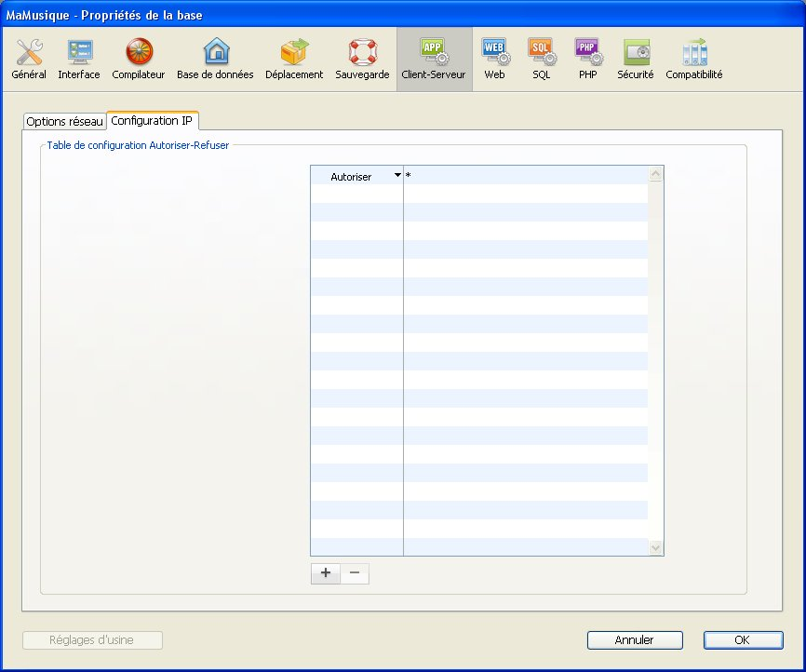Click the IP address cell containing asterisk
Viewport: 806px width, 672px height.
pos(525,176)
